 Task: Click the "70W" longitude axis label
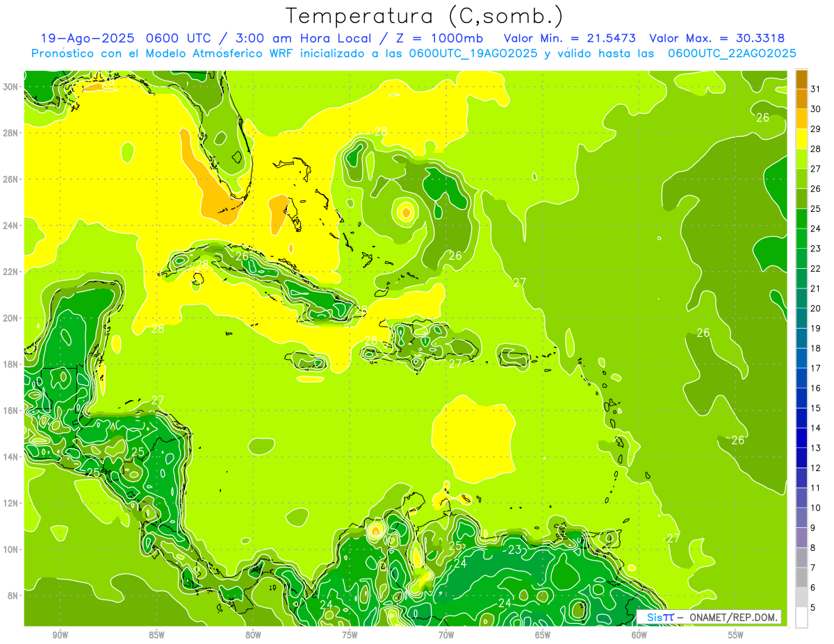click(x=446, y=635)
